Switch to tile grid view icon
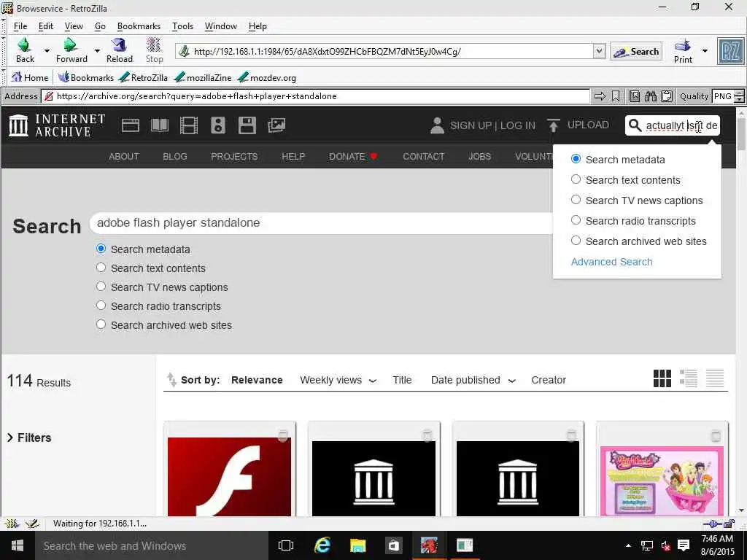Image resolution: width=747 pixels, height=560 pixels. point(662,378)
